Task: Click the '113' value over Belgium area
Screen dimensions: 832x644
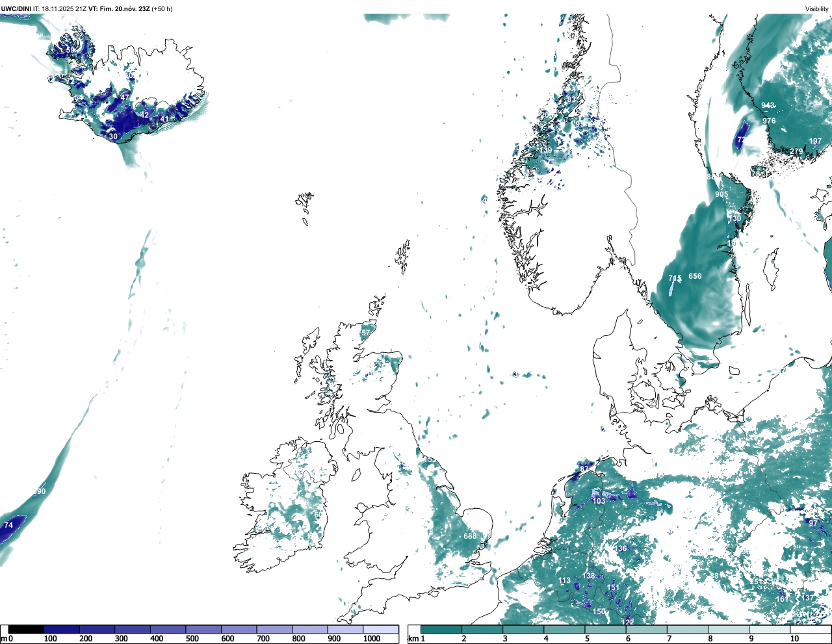Action: [x=564, y=581]
